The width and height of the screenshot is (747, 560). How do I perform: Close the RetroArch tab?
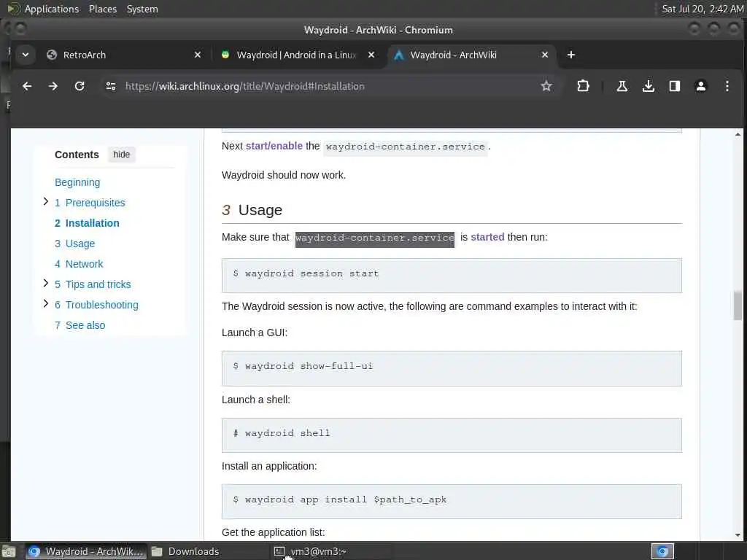coord(198,55)
